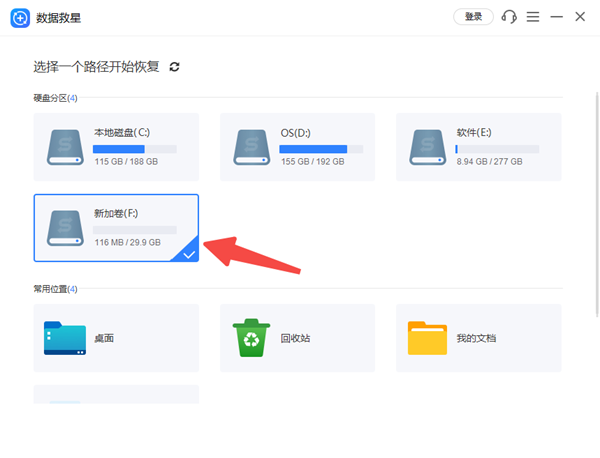Select the 软件(E:) drive icon
Image resolution: width=600 pixels, height=458 pixels.
(427, 147)
